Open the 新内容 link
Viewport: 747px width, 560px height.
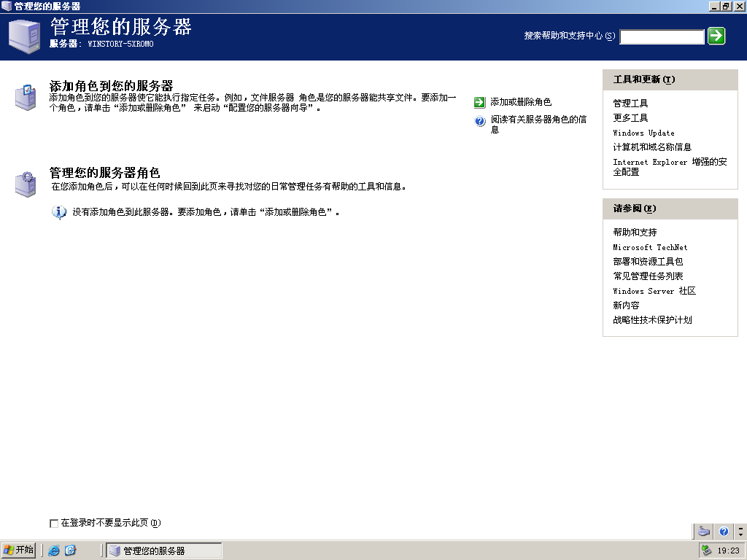pos(626,306)
